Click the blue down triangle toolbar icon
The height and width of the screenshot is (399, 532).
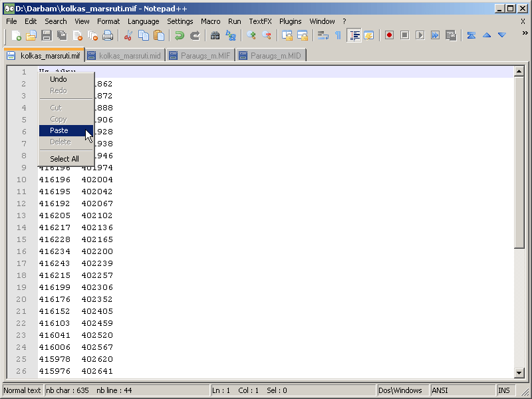pyautogui.click(x=502, y=35)
